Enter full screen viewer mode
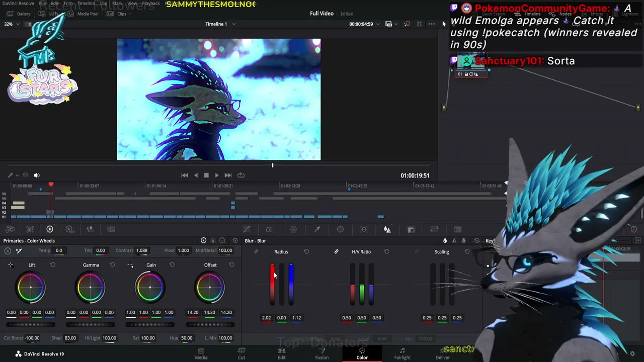Screen dimensions: 644x362 [x=419, y=24]
